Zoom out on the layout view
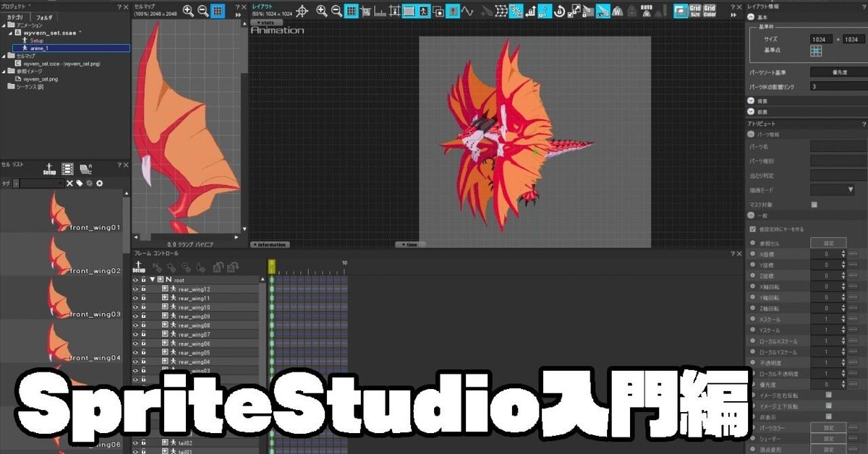This screenshot has height=454, width=868. (337, 11)
